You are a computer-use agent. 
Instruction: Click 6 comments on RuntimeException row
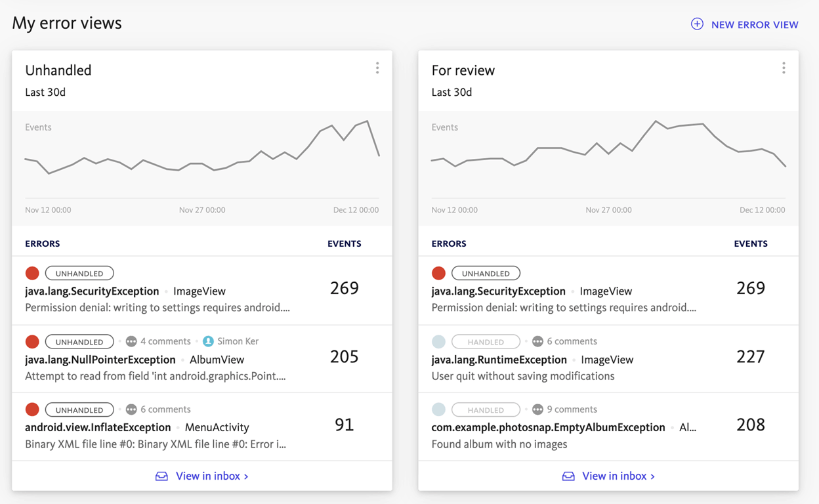tap(572, 341)
